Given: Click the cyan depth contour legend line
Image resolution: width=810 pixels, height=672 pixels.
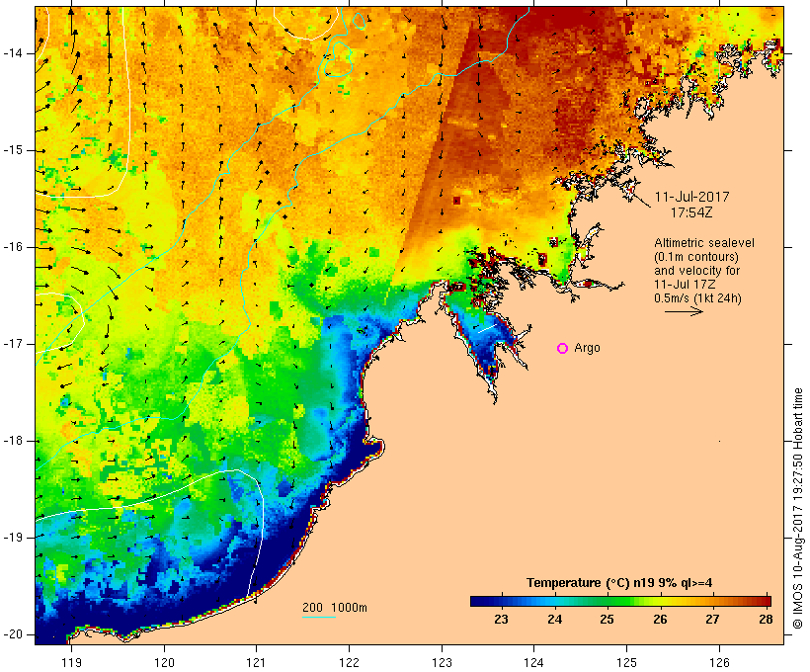Looking at the screenshot, I should tap(319, 617).
